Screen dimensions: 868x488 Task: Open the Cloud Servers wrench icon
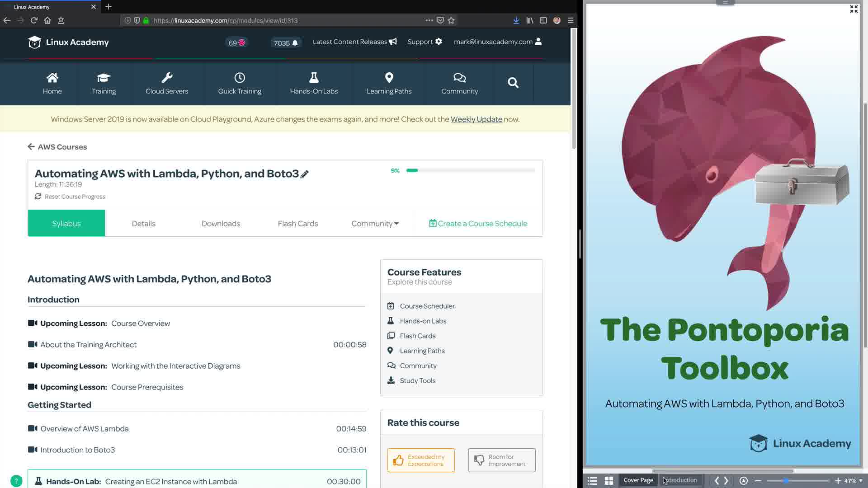point(167,78)
